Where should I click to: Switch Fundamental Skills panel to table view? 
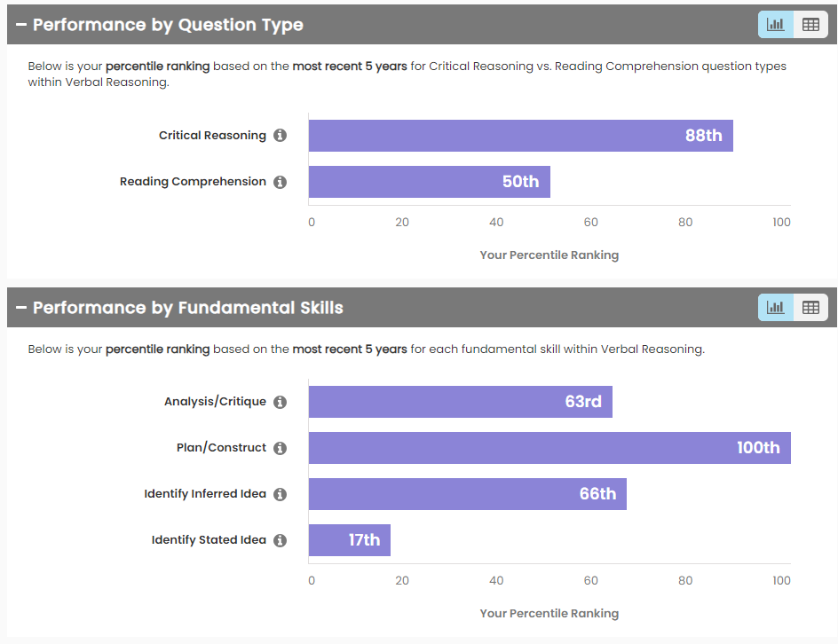(810, 307)
